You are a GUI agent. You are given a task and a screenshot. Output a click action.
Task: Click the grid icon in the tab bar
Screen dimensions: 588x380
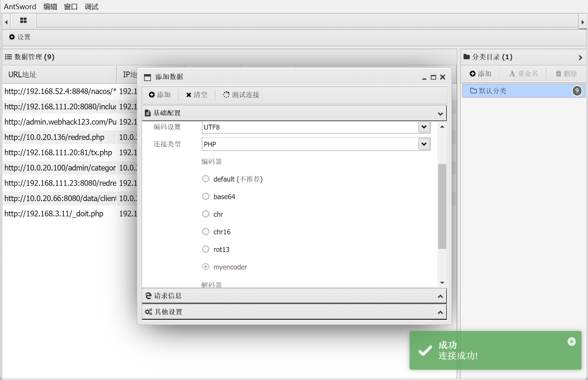(23, 21)
